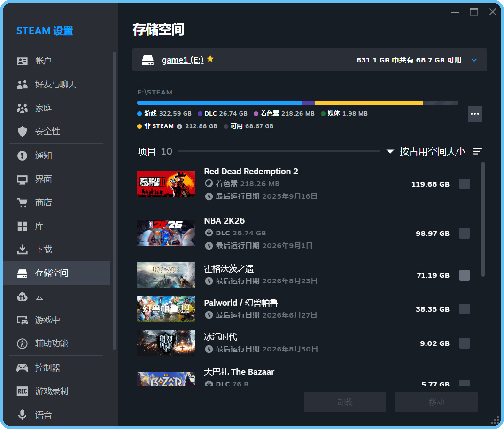Click the DLC download icon under NBA 2K26
Image resolution: width=504 pixels, height=429 pixels.
point(209,233)
